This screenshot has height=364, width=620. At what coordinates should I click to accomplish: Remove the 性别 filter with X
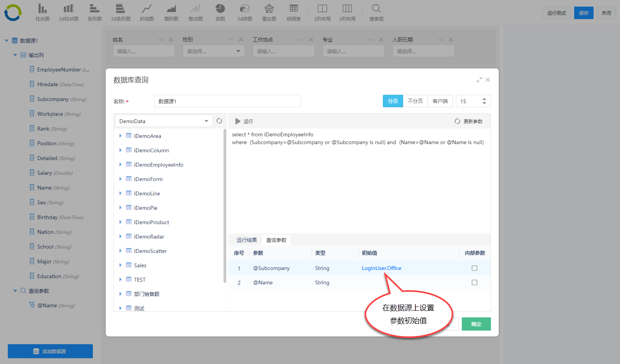point(241,40)
